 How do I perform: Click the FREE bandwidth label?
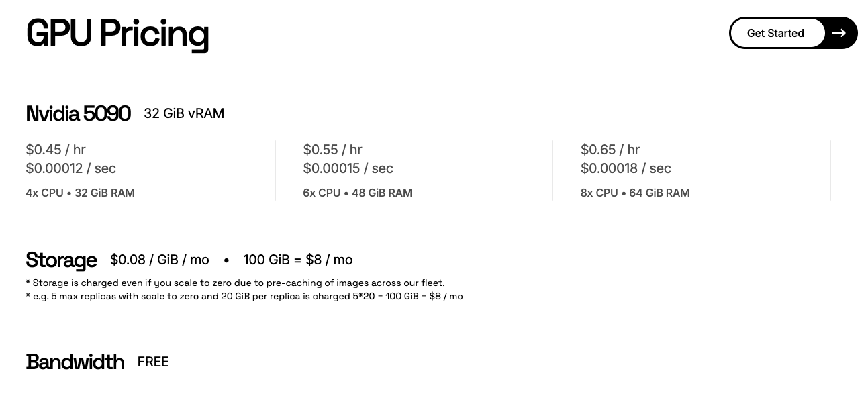[153, 362]
